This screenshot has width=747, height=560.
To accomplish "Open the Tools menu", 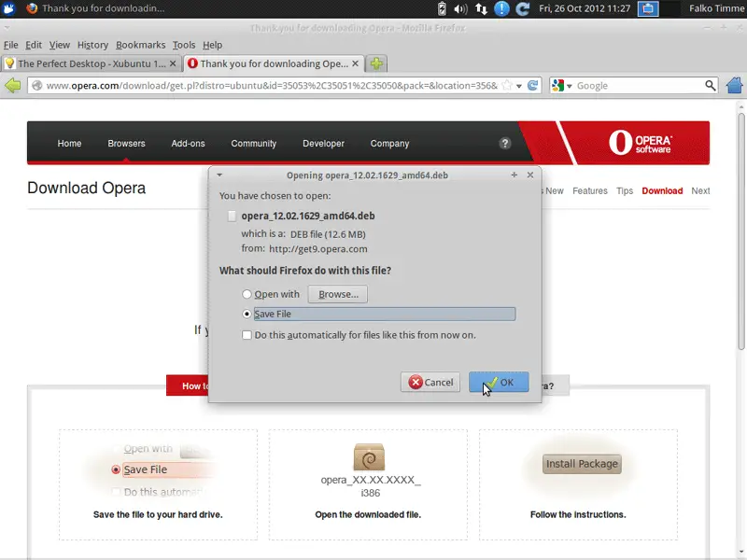I will pos(184,45).
